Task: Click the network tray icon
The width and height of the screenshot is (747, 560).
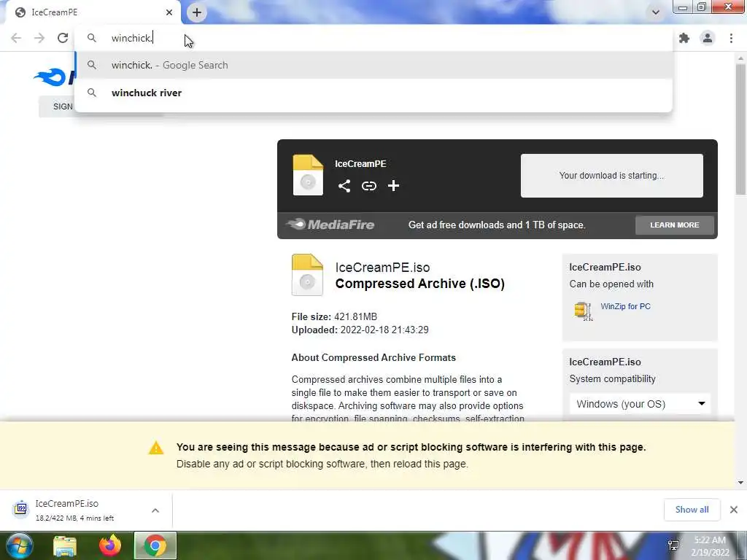Action: click(x=673, y=545)
